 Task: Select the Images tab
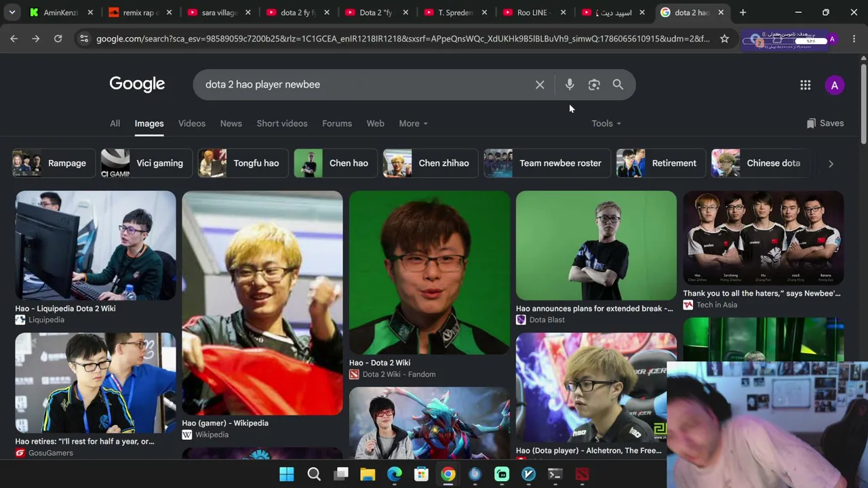point(149,123)
